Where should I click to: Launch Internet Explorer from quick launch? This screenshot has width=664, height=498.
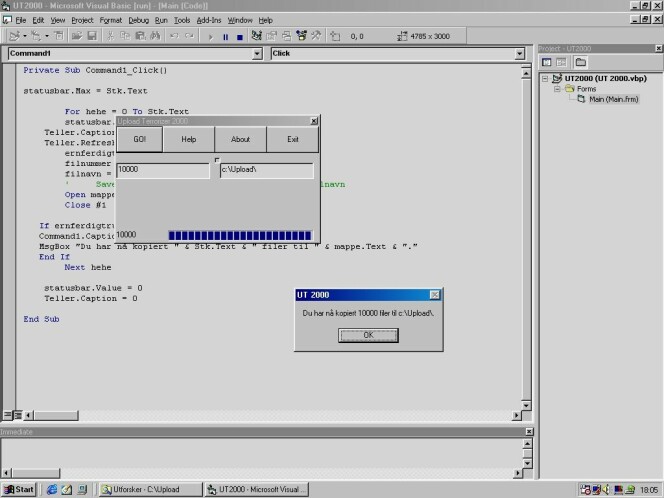[x=52, y=490]
